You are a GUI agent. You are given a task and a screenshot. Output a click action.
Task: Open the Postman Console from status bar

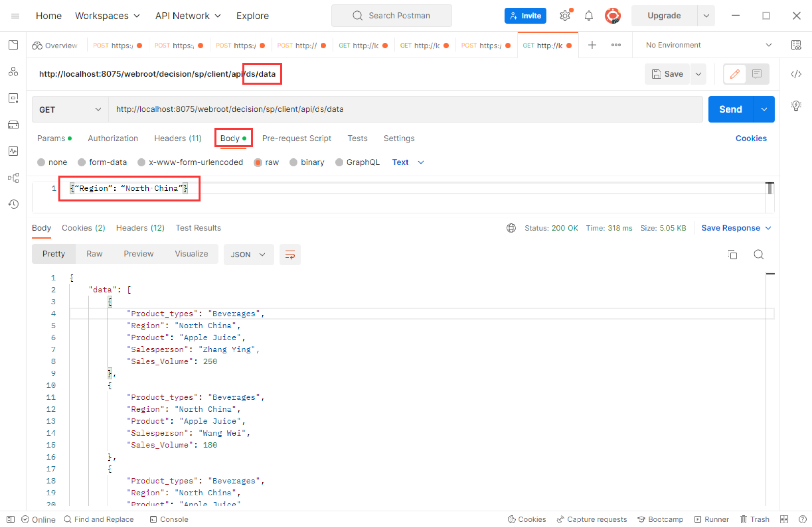tap(169, 519)
